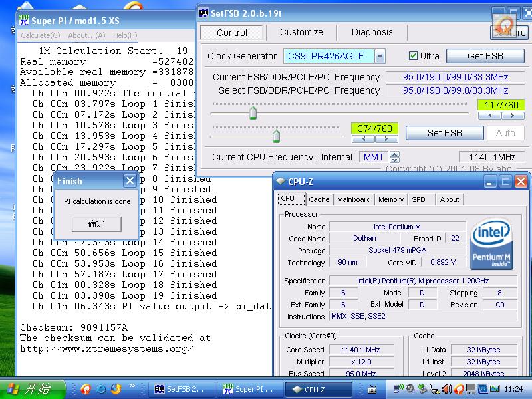The width and height of the screenshot is (532, 399).
Task: Click the upper FSB slider thumb
Action: pyautogui.click(x=253, y=112)
